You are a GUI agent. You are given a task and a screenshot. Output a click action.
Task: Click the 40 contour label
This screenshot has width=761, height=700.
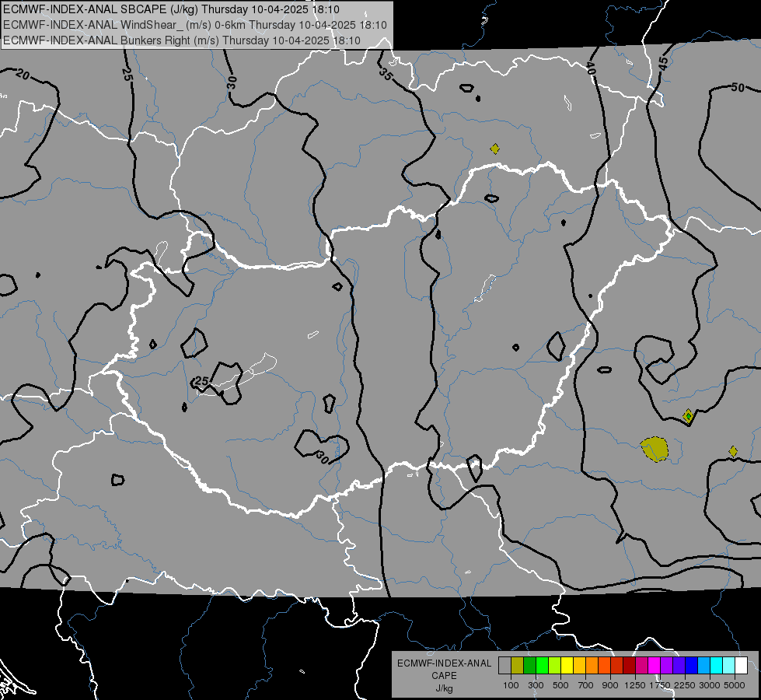590,68
